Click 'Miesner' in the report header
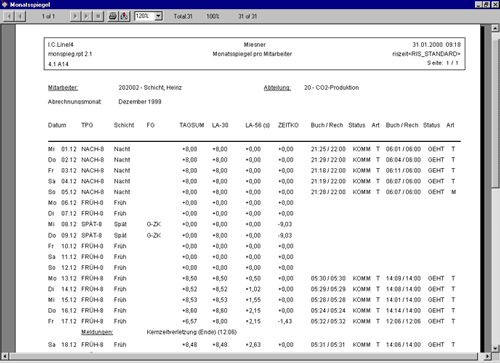Image resolution: width=500 pixels, height=363 pixels. click(255, 45)
